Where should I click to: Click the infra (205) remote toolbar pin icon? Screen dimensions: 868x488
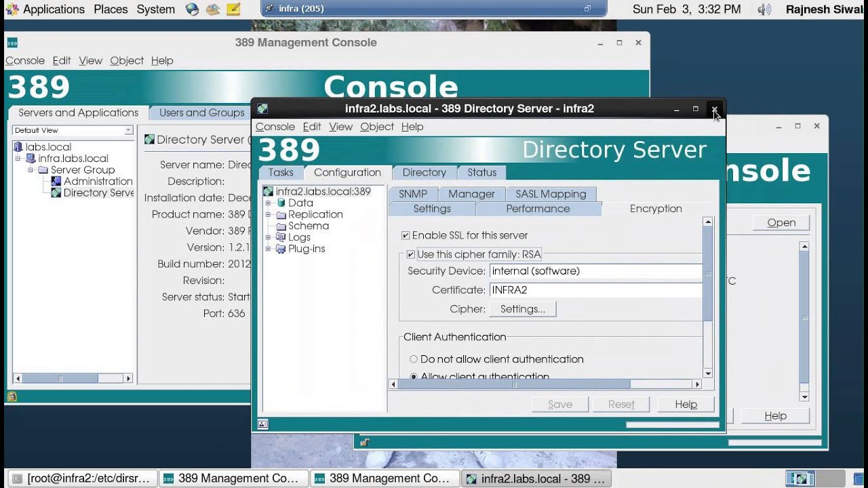coord(271,9)
